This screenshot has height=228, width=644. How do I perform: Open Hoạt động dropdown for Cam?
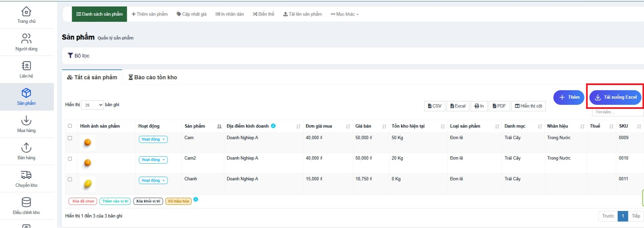(153, 139)
